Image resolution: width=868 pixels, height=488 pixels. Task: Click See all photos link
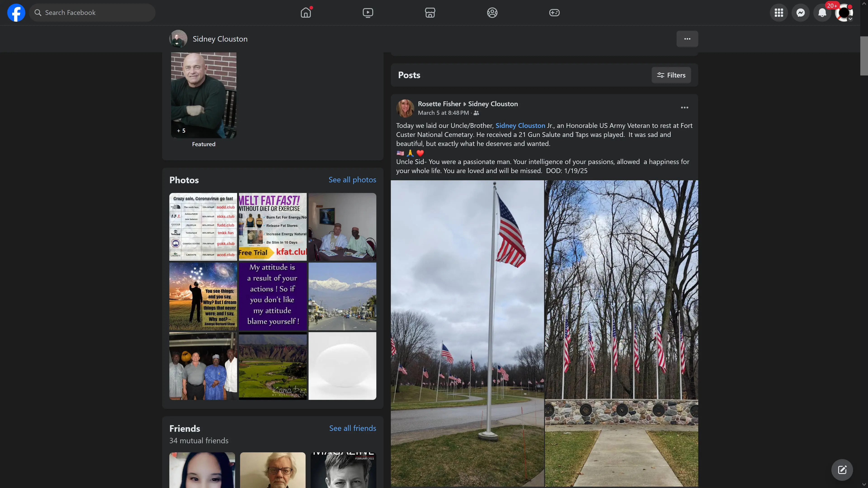pos(352,180)
